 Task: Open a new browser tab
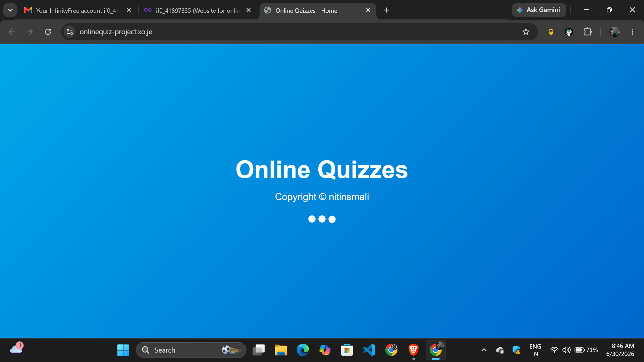click(386, 10)
